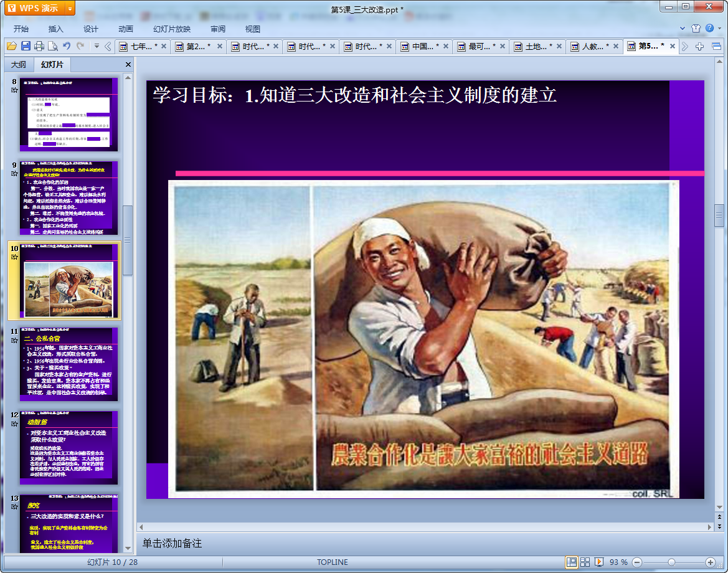Open the 插入 menu tab

click(55, 29)
